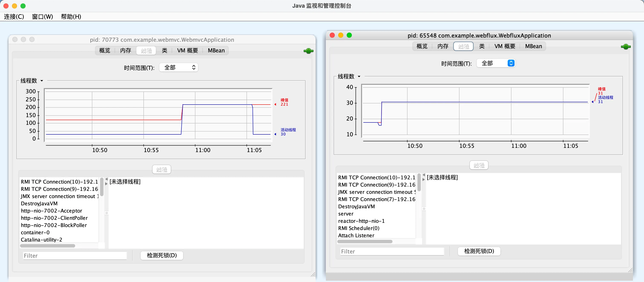Click 检测死锁(D) button in webflux window
This screenshot has height=282, width=644.
pos(479,251)
